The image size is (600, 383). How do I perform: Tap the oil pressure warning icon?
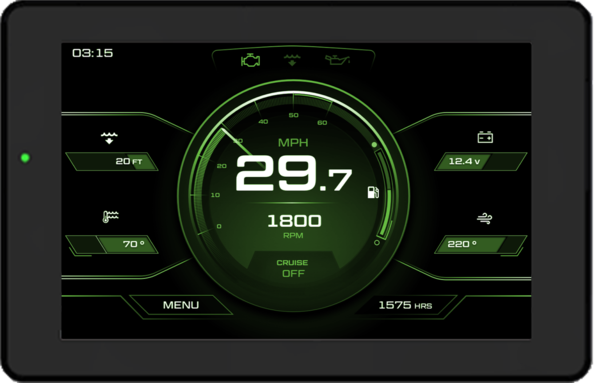tap(337, 60)
